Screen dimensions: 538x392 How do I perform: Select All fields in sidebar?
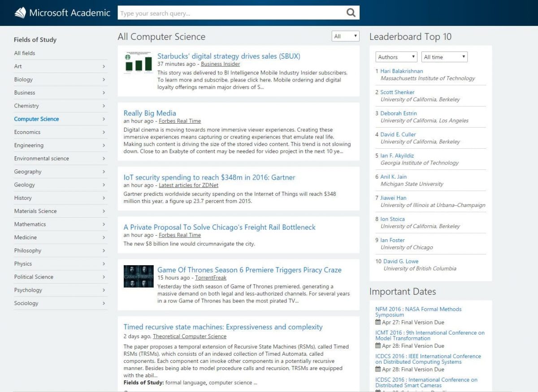[x=24, y=53]
